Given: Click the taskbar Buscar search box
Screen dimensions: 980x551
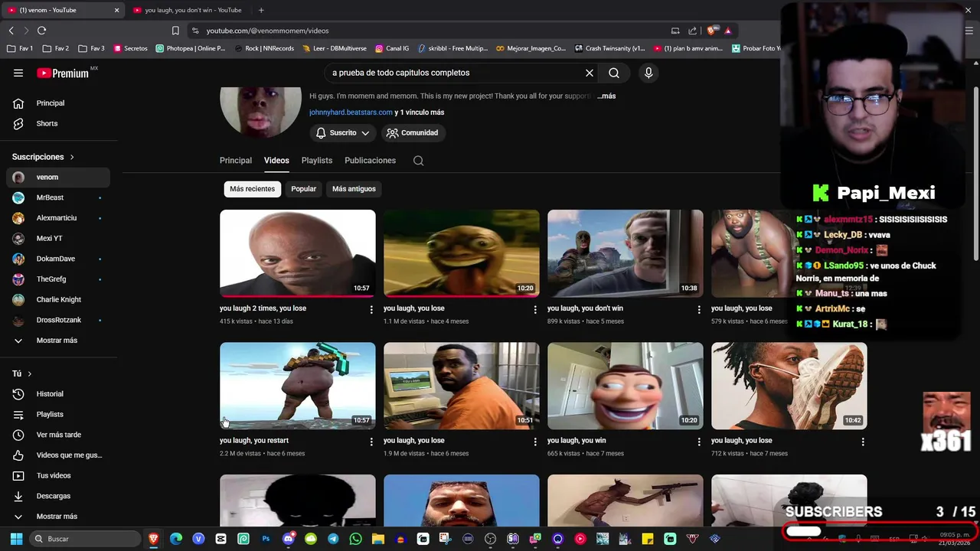Looking at the screenshot, I should pos(86,539).
